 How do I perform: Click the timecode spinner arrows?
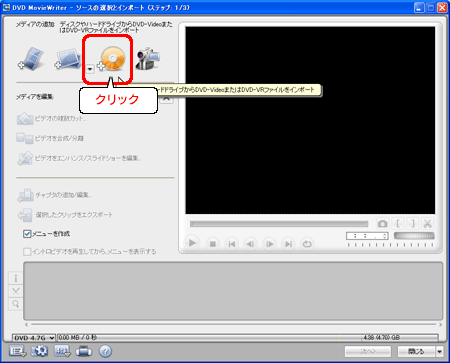click(385, 236)
